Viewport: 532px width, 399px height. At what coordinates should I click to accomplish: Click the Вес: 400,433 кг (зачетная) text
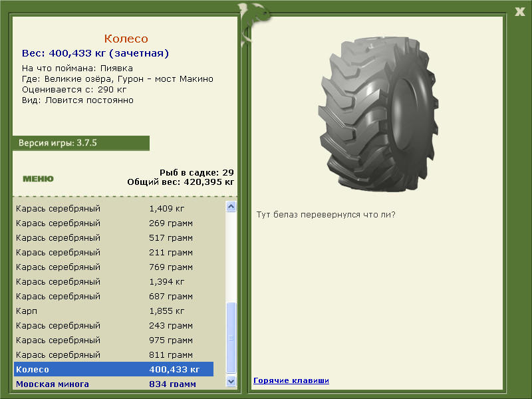coord(95,53)
